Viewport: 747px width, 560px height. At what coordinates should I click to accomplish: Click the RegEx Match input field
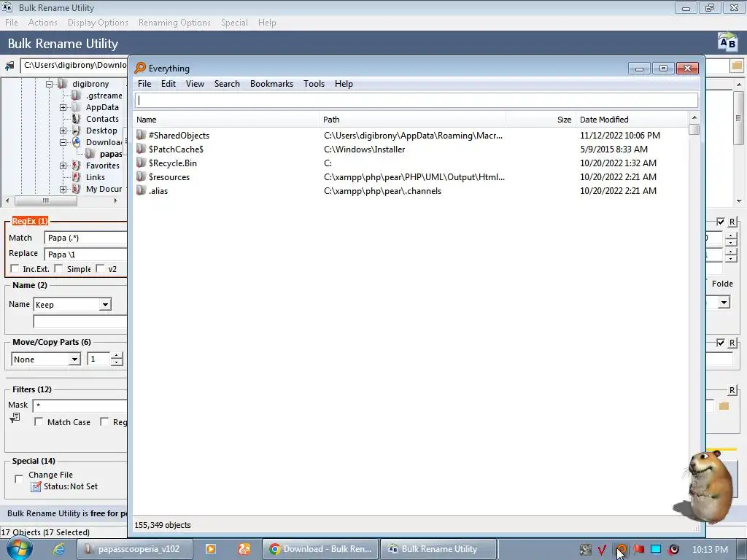point(86,238)
